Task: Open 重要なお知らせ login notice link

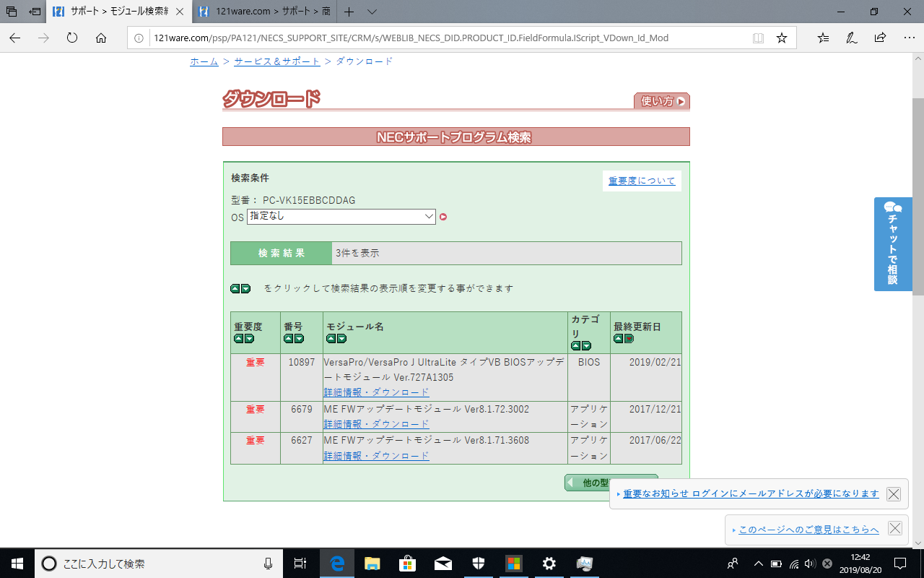Action: coord(751,493)
